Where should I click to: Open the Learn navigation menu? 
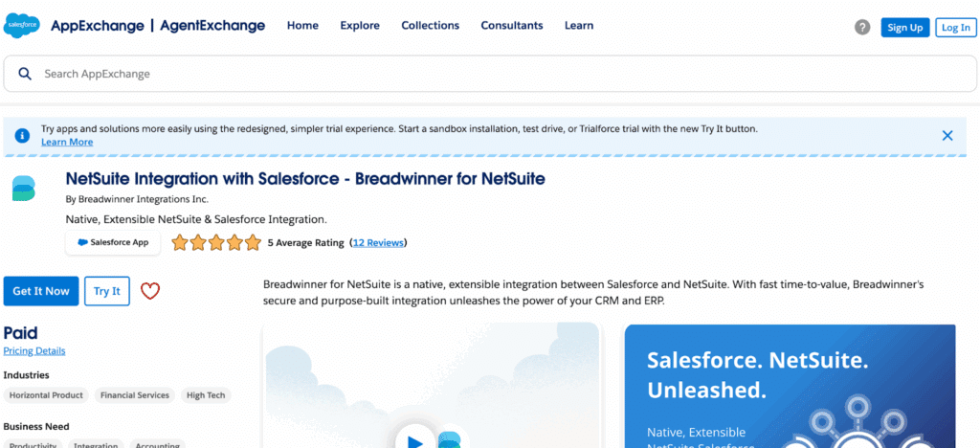click(579, 26)
